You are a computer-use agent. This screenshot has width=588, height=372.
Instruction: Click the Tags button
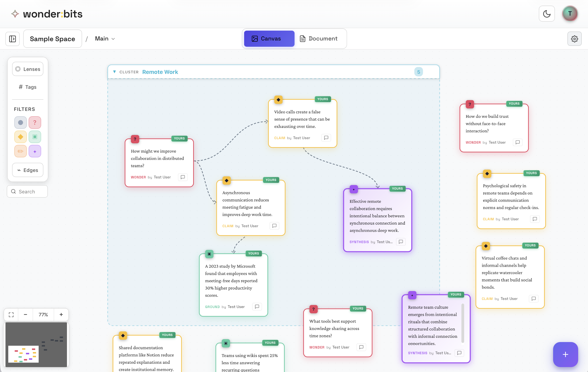point(27,87)
